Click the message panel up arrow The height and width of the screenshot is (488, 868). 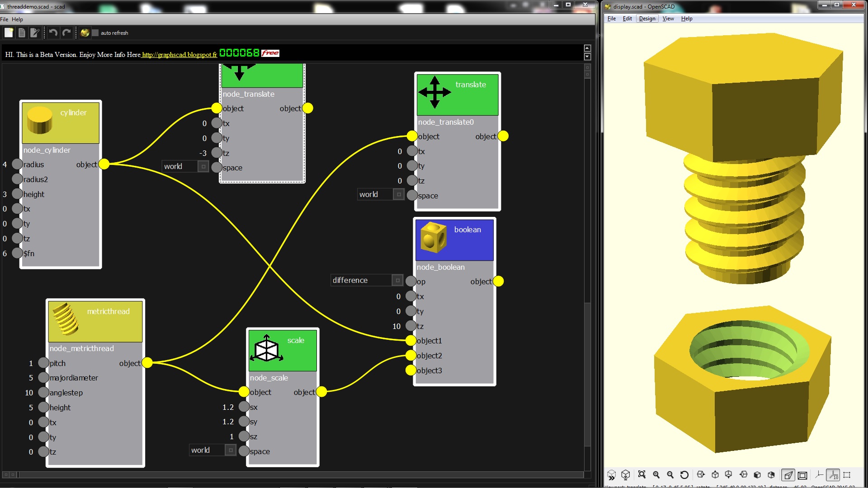(587, 48)
